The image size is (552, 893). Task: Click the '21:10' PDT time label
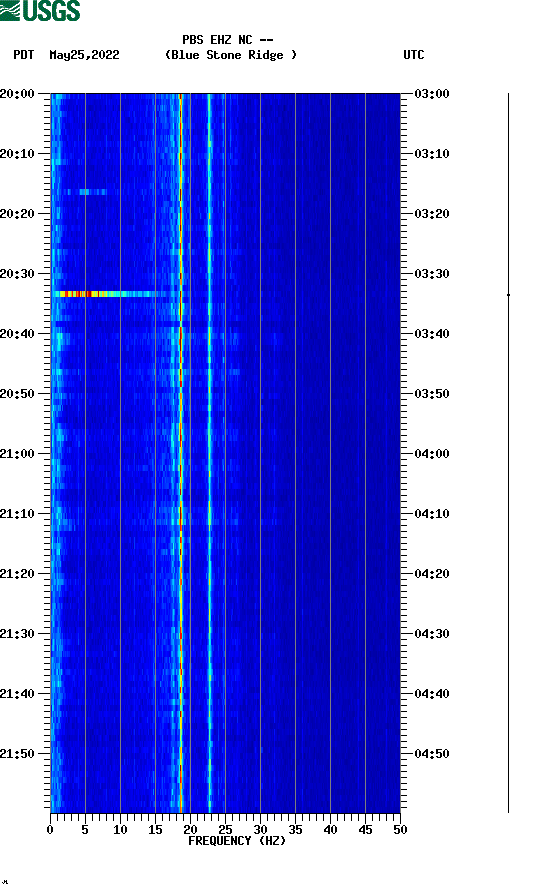[17, 514]
